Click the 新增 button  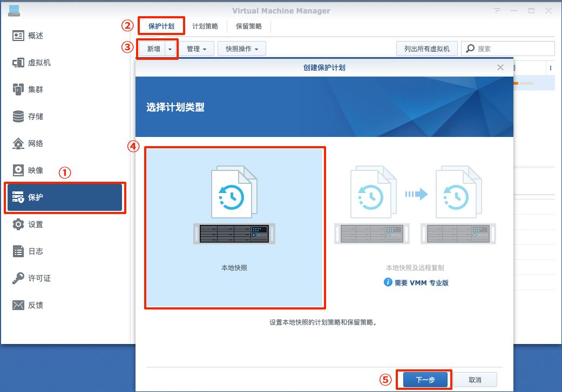click(x=153, y=49)
